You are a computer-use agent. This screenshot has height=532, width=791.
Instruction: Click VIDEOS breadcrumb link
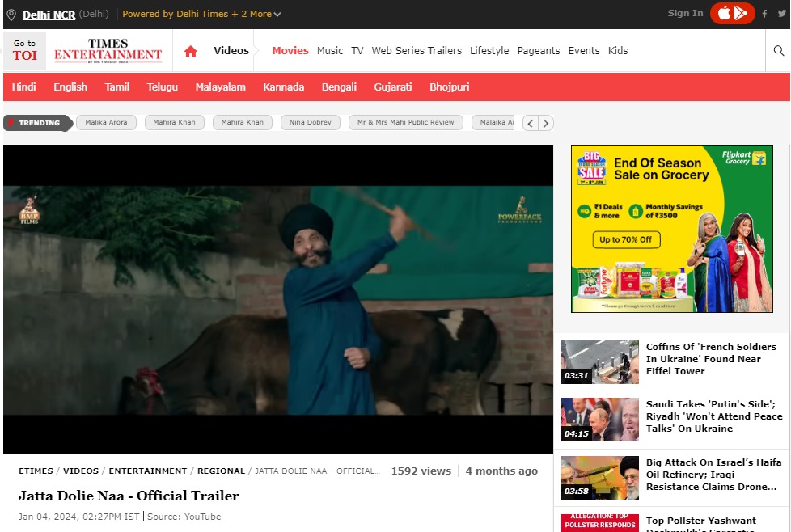click(81, 471)
